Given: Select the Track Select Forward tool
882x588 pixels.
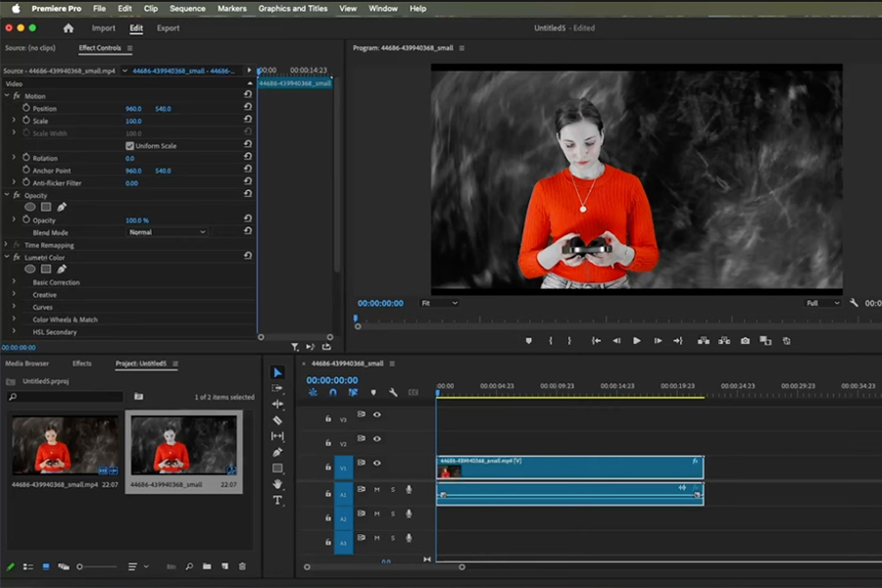Looking at the screenshot, I should [x=279, y=386].
